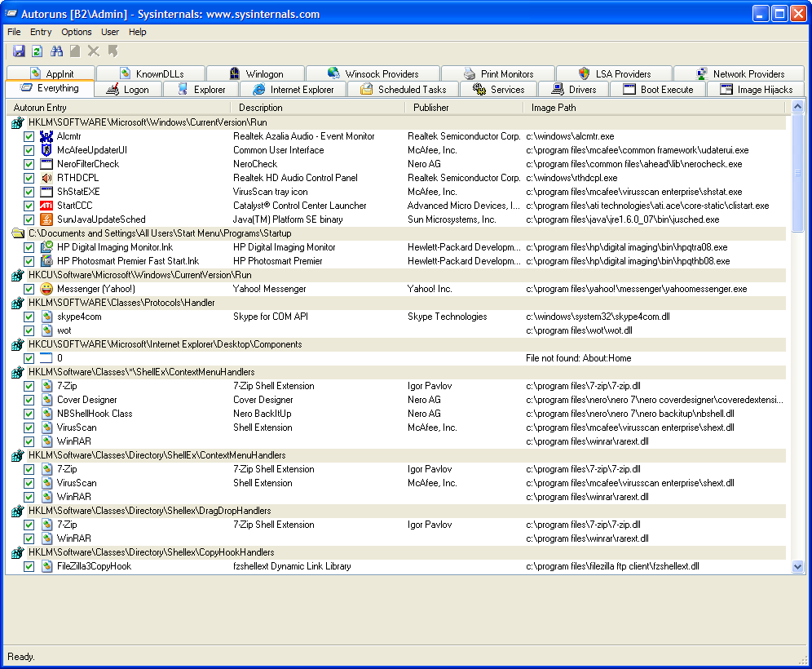Click 'c:\windows\rthdcpl.exe' image path

571,178
